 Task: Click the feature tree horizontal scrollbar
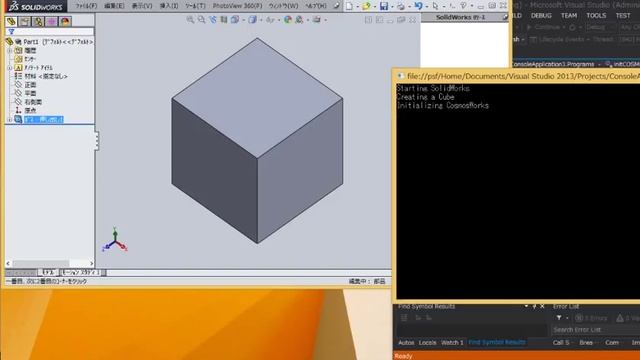(49, 263)
